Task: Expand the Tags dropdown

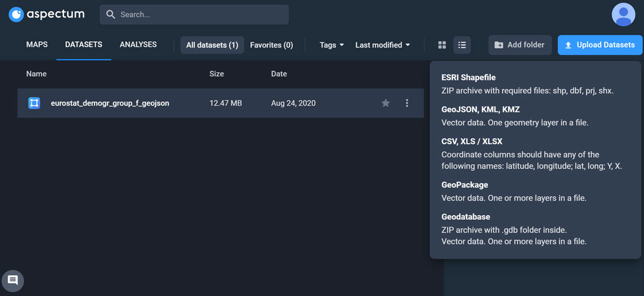Action: click(332, 45)
